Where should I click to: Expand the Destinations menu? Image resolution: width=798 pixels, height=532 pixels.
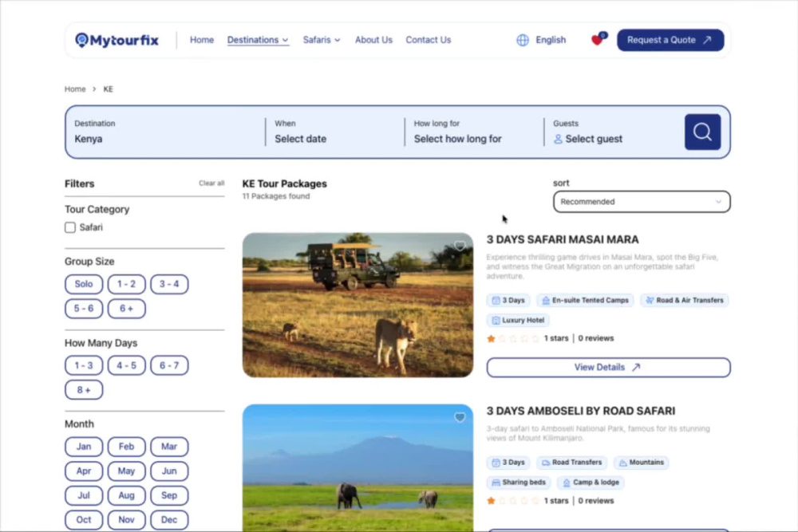pos(258,40)
